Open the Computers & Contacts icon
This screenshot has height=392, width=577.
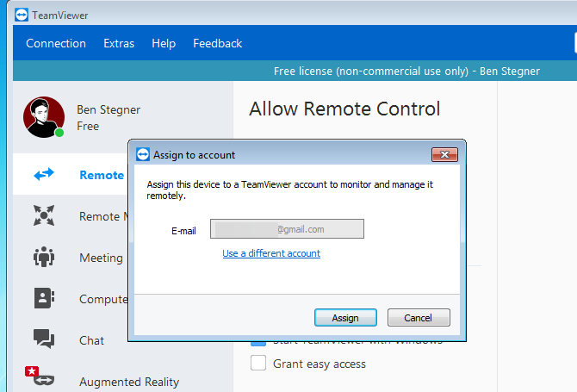pyautogui.click(x=44, y=298)
